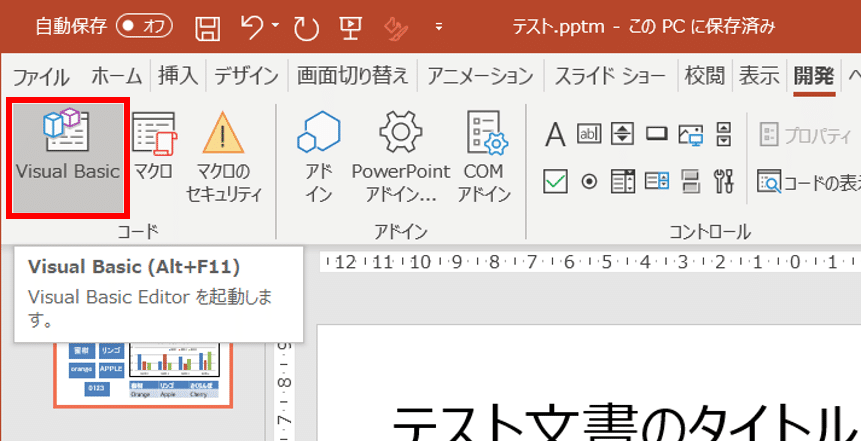Click the プロパティ button
This screenshot has width=861, height=441.
pyautogui.click(x=806, y=136)
